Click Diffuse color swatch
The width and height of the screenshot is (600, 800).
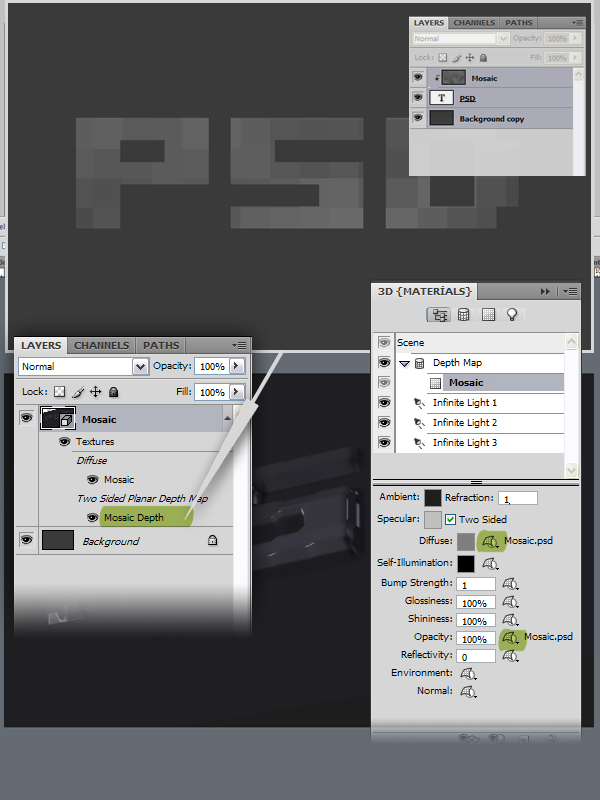[x=466, y=542]
